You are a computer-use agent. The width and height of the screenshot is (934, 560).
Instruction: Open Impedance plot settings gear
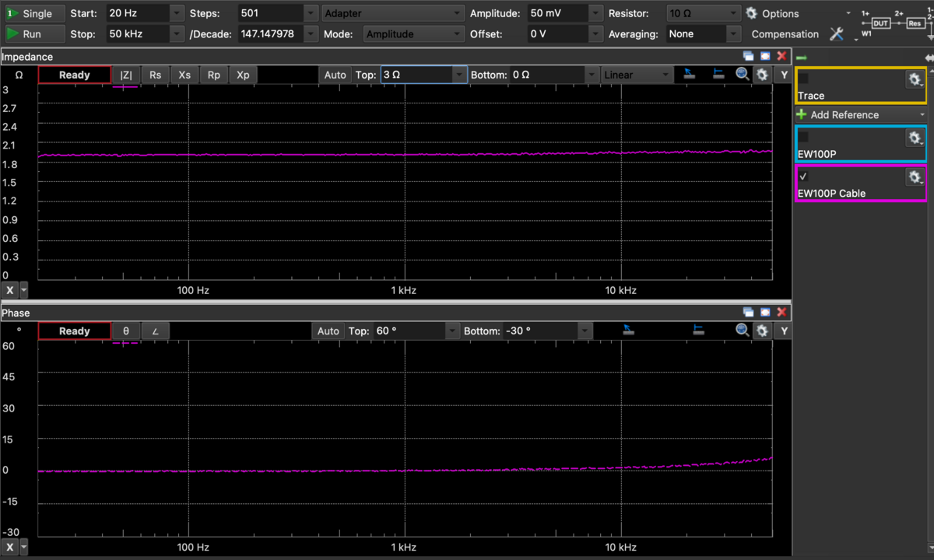pyautogui.click(x=762, y=75)
